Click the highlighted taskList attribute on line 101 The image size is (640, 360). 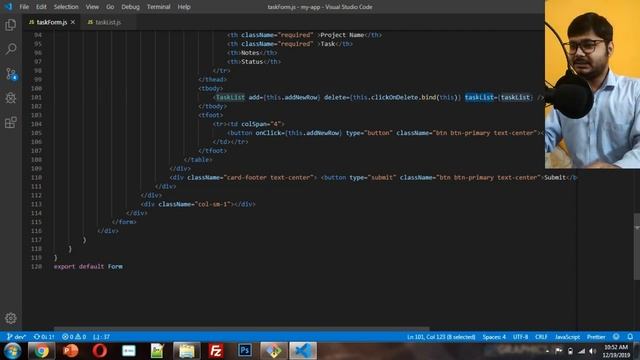[x=479, y=97]
